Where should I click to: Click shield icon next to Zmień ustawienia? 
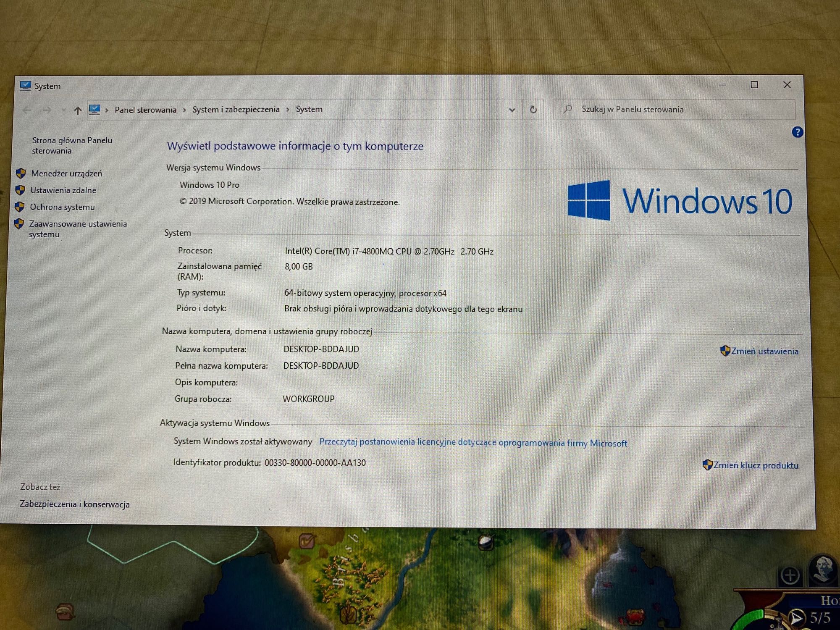725,351
